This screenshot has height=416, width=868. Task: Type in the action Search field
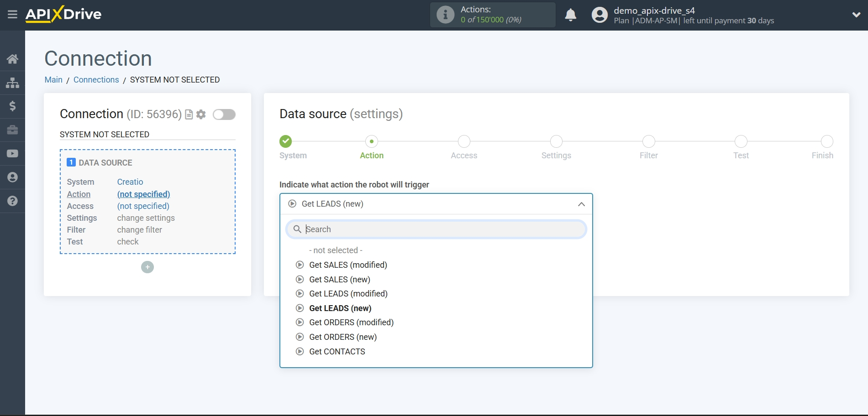click(436, 229)
